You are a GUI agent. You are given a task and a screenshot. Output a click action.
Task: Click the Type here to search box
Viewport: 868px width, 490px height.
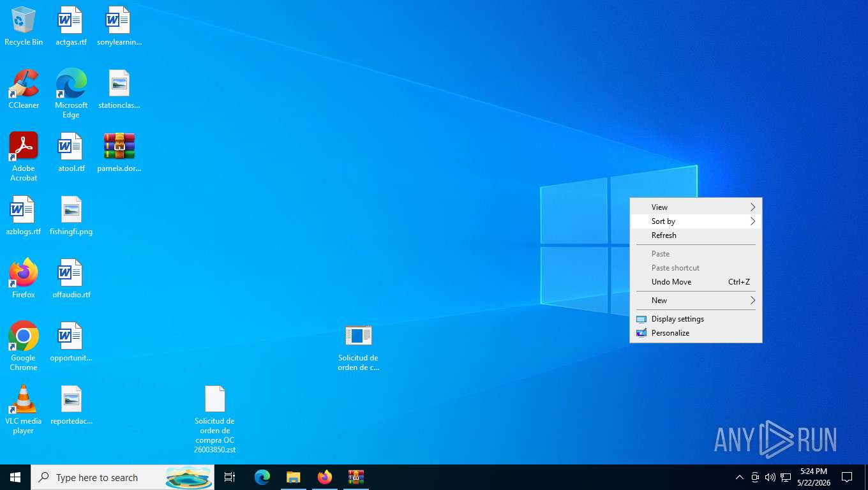click(123, 477)
